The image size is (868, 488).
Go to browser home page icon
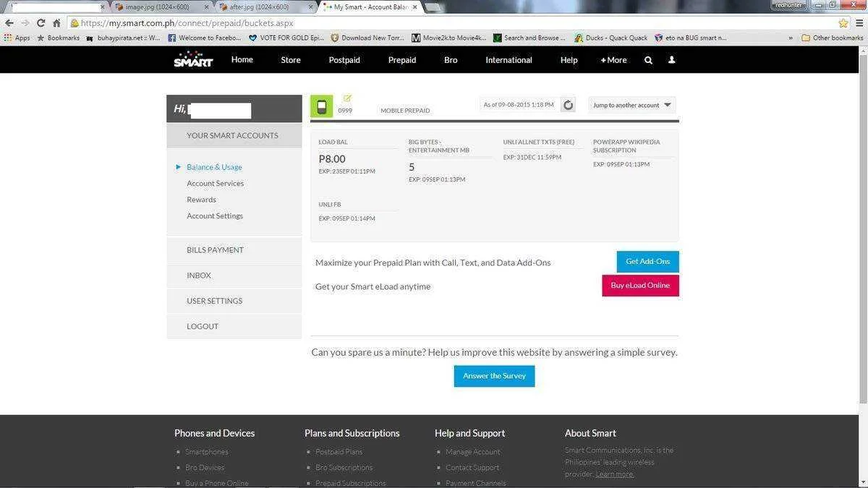pyautogui.click(x=56, y=23)
